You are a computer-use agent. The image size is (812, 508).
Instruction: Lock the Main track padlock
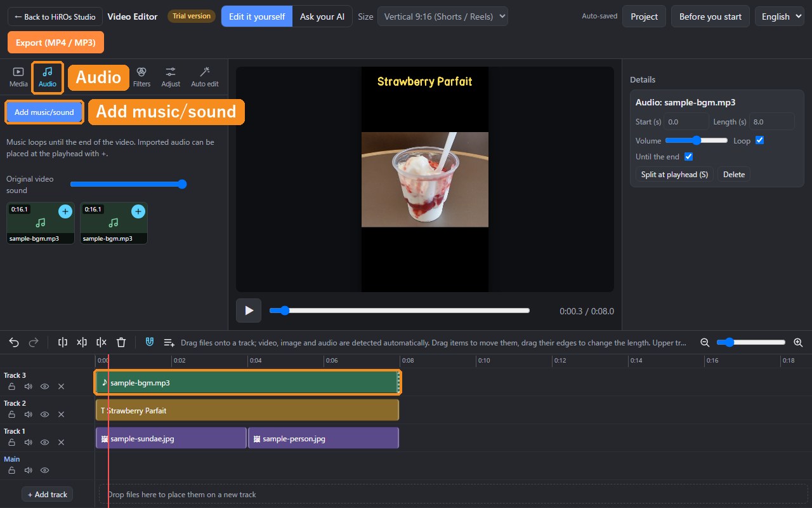(x=11, y=470)
